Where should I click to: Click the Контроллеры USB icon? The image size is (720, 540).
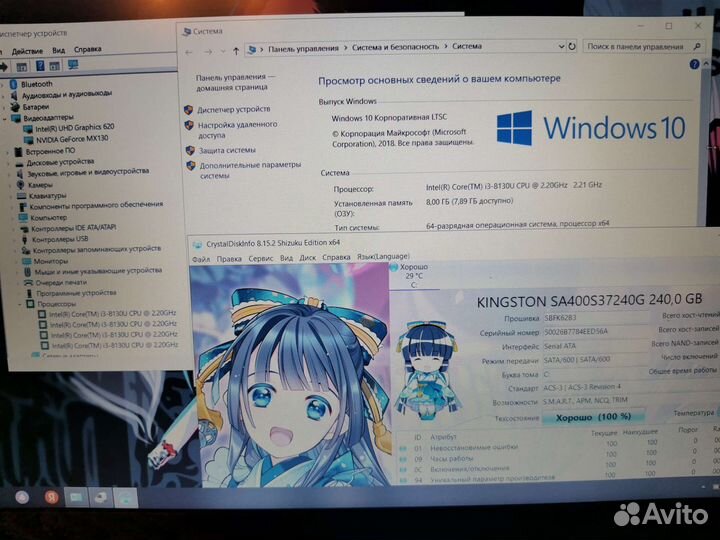tap(25, 239)
